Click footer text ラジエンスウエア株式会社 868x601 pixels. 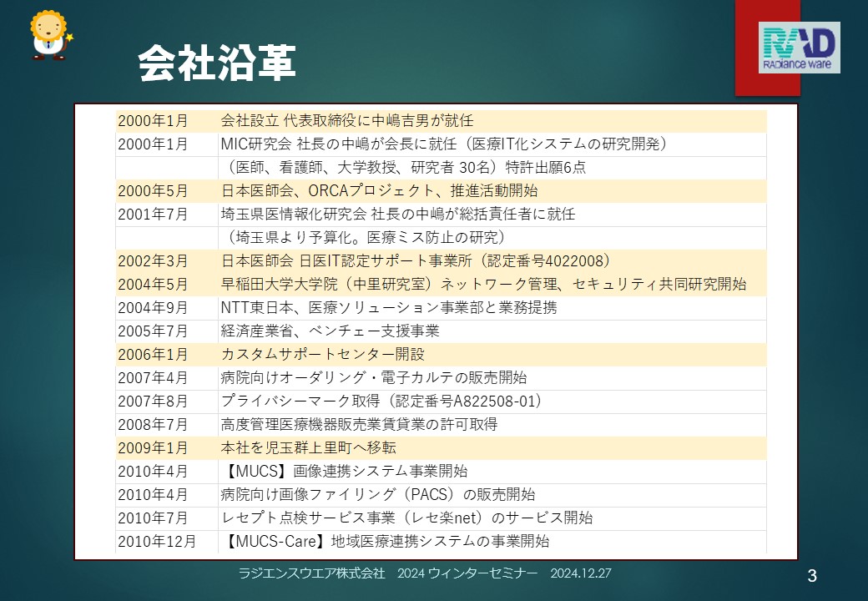(311, 573)
